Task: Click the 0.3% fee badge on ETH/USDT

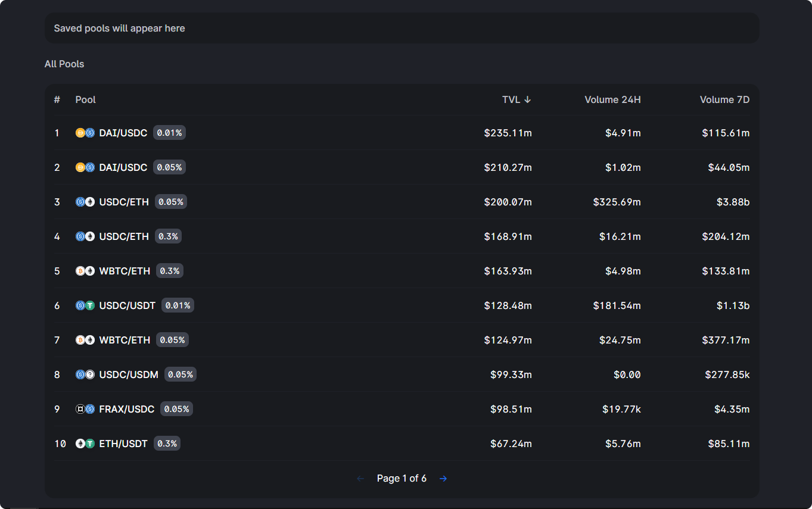Action: point(167,444)
